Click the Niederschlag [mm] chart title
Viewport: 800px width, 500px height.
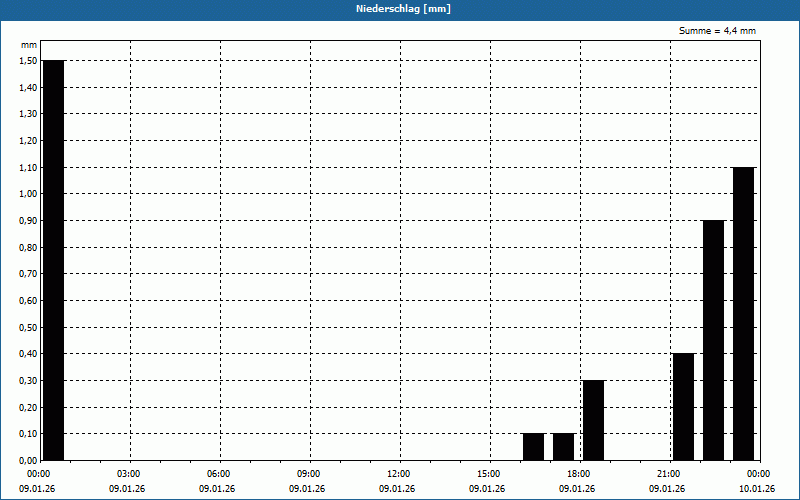click(x=400, y=9)
